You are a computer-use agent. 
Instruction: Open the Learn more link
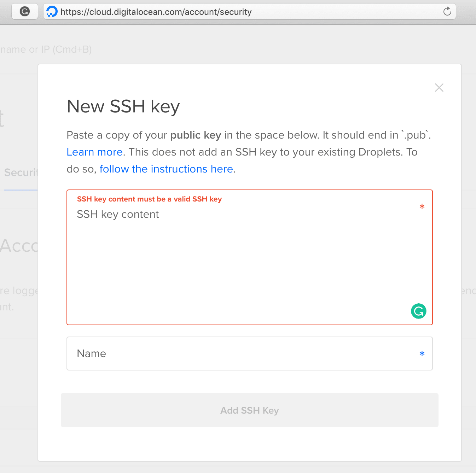point(95,152)
